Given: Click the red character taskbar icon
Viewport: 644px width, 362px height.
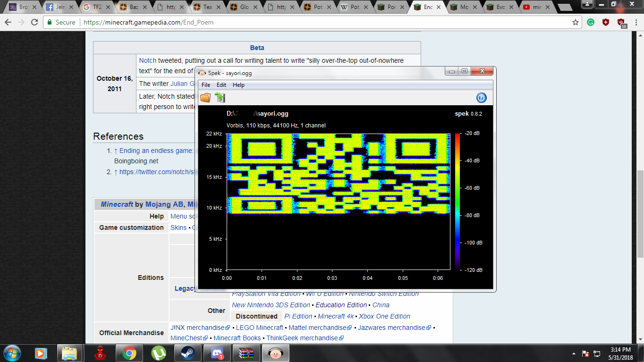Looking at the screenshot, I should point(100,353).
